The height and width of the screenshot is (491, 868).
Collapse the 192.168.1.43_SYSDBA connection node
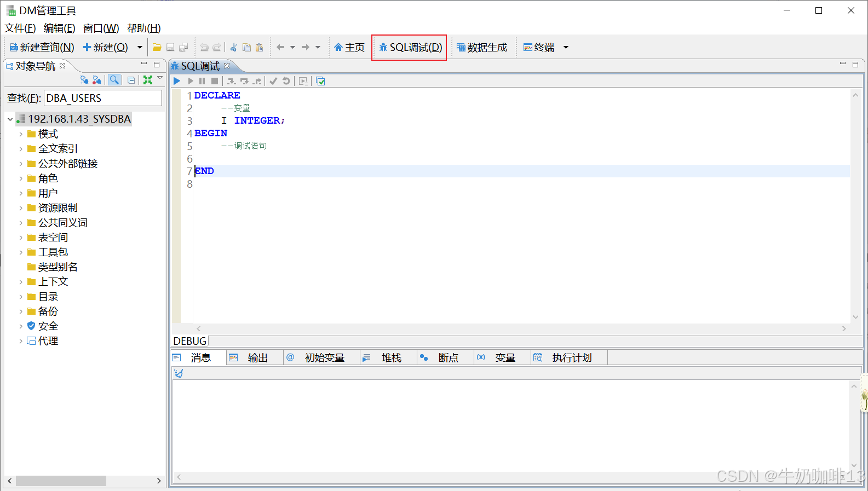10,119
